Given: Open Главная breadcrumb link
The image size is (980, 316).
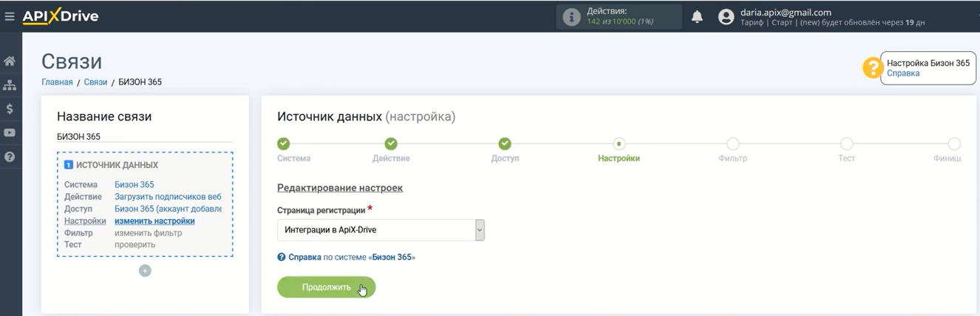Looking at the screenshot, I should 57,82.
